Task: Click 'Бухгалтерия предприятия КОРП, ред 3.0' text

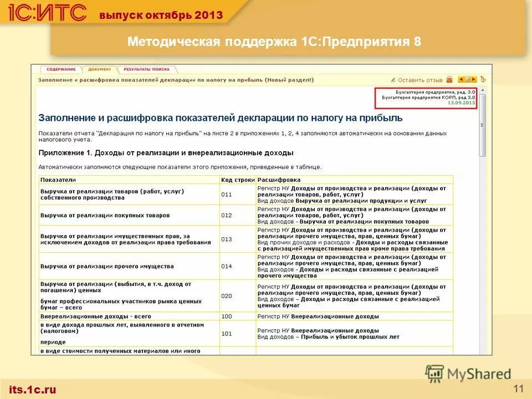Action: (x=428, y=98)
